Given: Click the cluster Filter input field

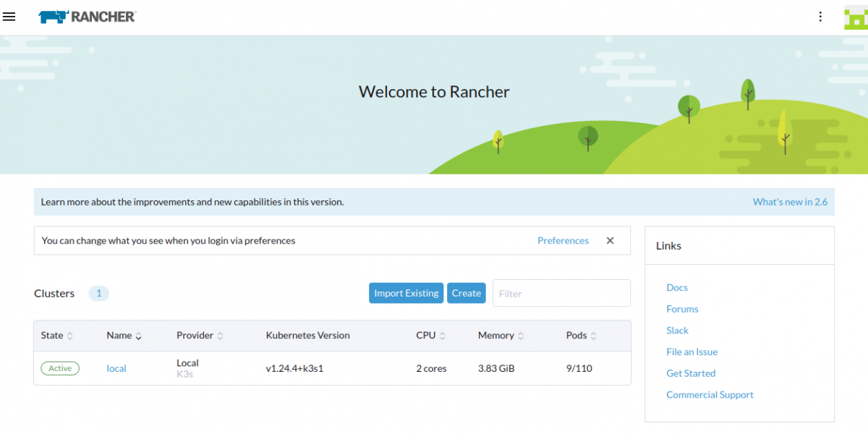Looking at the screenshot, I should (x=561, y=293).
